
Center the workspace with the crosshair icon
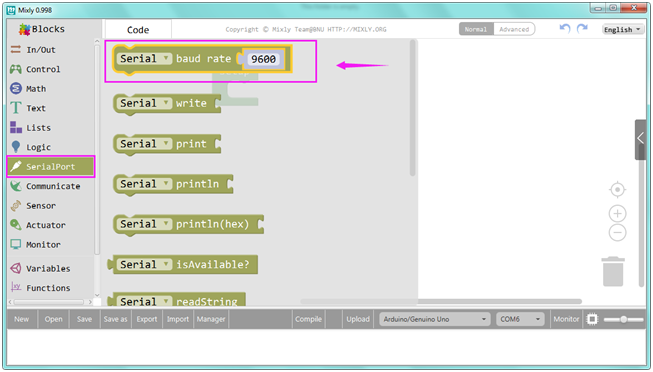[617, 190]
